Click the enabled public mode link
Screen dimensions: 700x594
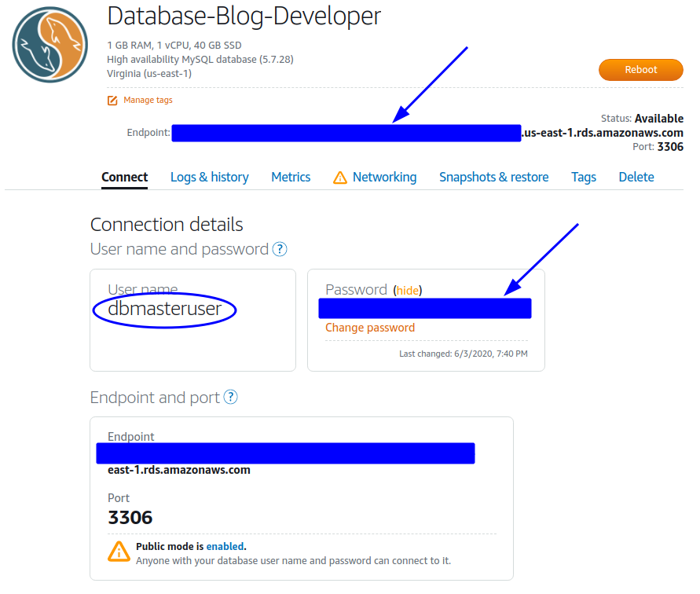[225, 547]
